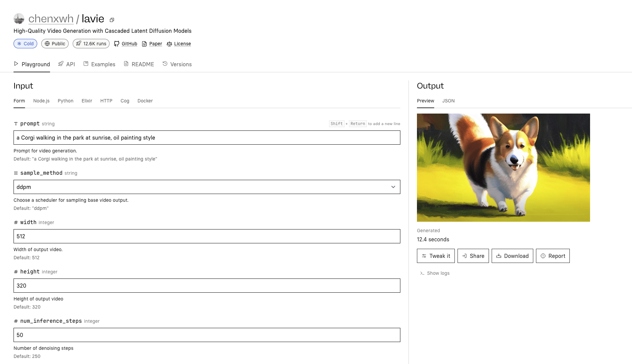Select the Cog input tab
Viewport: 632px width, 364px height.
125,101
